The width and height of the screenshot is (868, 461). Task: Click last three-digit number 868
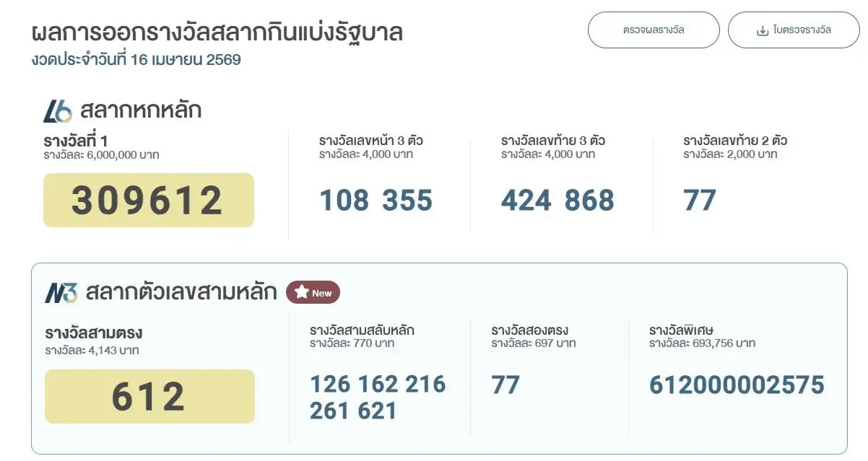pyautogui.click(x=589, y=201)
